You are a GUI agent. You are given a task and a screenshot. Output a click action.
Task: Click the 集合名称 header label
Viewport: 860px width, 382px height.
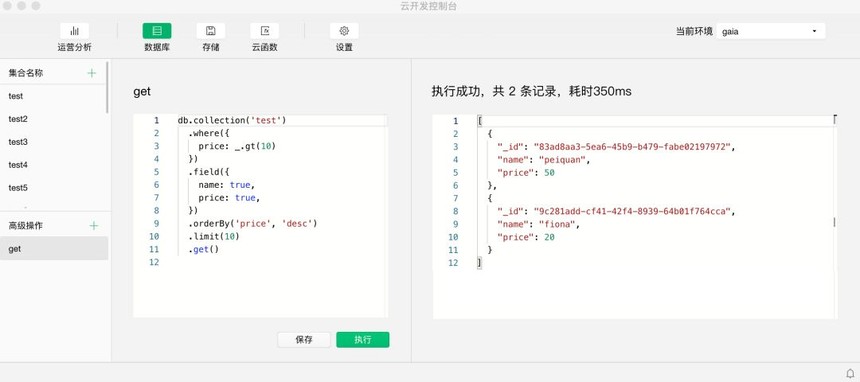26,72
